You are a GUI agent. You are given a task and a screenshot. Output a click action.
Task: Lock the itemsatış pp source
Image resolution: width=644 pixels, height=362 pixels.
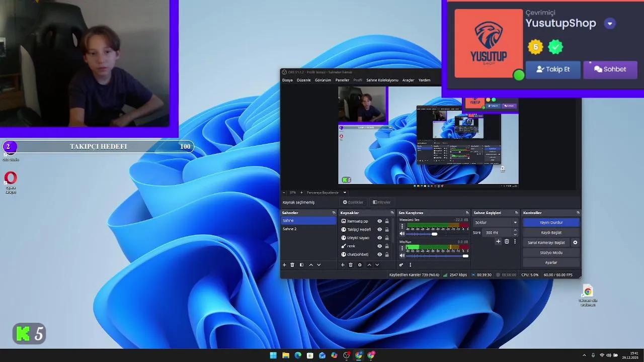pyautogui.click(x=386, y=221)
